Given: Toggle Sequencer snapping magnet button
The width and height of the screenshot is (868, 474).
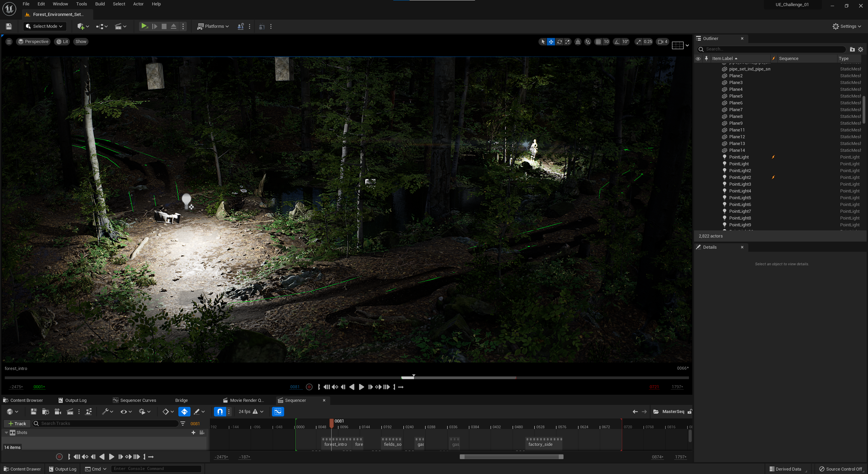Looking at the screenshot, I should coord(220,412).
